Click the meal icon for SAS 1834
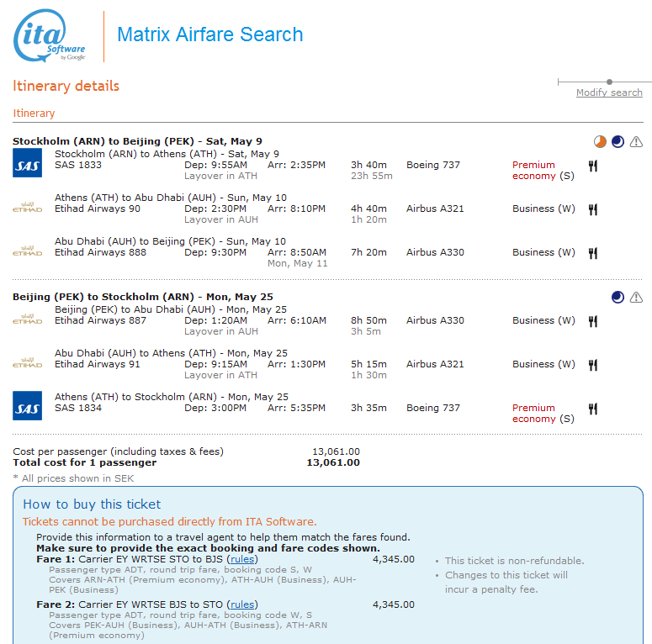The height and width of the screenshot is (644, 652). 593,409
